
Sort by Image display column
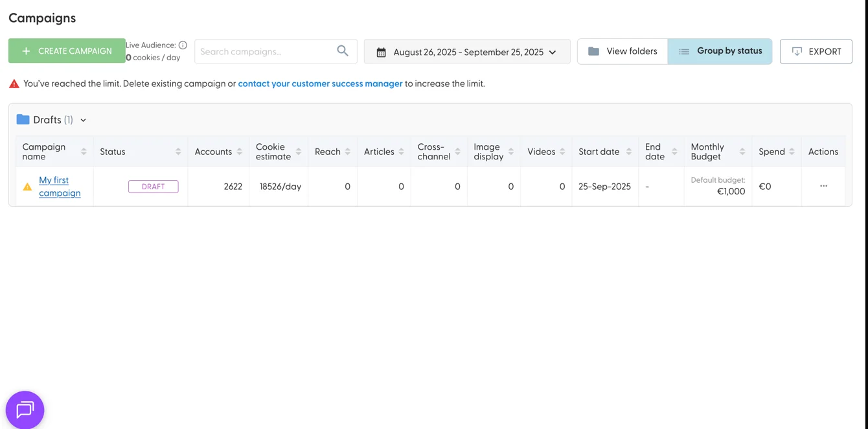tap(511, 152)
